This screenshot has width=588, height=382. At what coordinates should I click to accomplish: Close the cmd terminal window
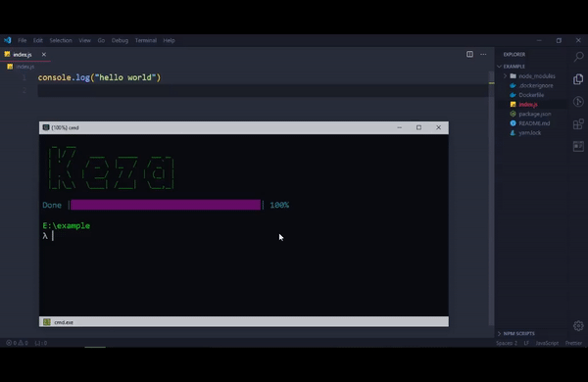438,127
